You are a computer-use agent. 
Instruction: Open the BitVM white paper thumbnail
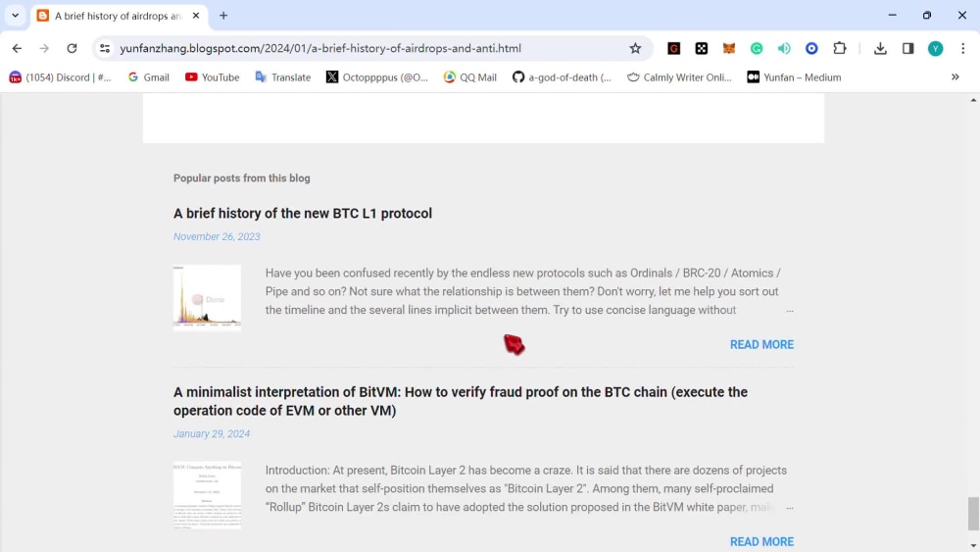tap(207, 495)
